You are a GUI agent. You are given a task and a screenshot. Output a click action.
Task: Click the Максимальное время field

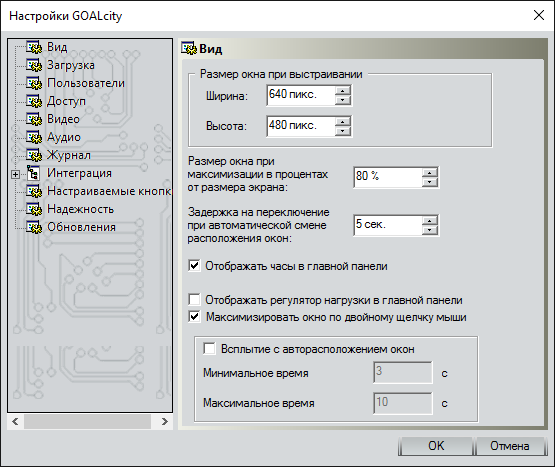403,403
